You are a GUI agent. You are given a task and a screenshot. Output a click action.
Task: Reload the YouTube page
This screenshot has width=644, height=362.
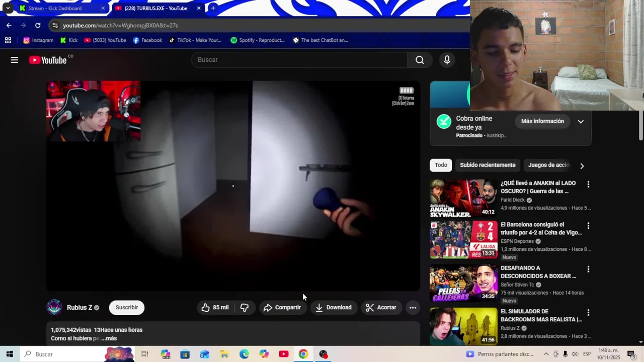(x=38, y=25)
